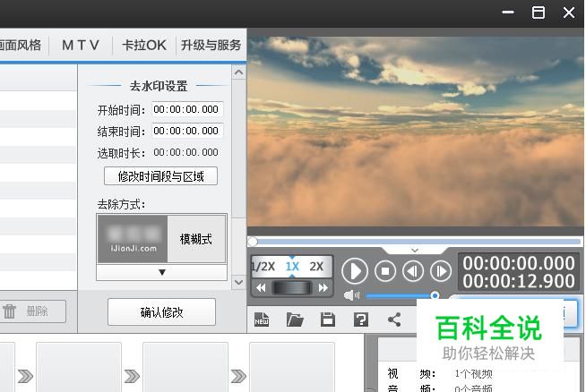Image resolution: width=586 pixels, height=392 pixels.
Task: Expand the 去除方式 dropdown arrow
Action: [162, 272]
